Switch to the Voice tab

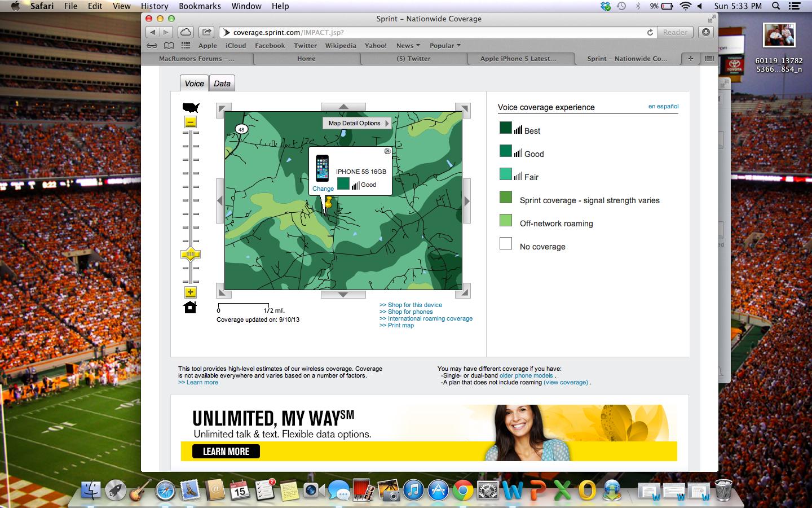[194, 83]
